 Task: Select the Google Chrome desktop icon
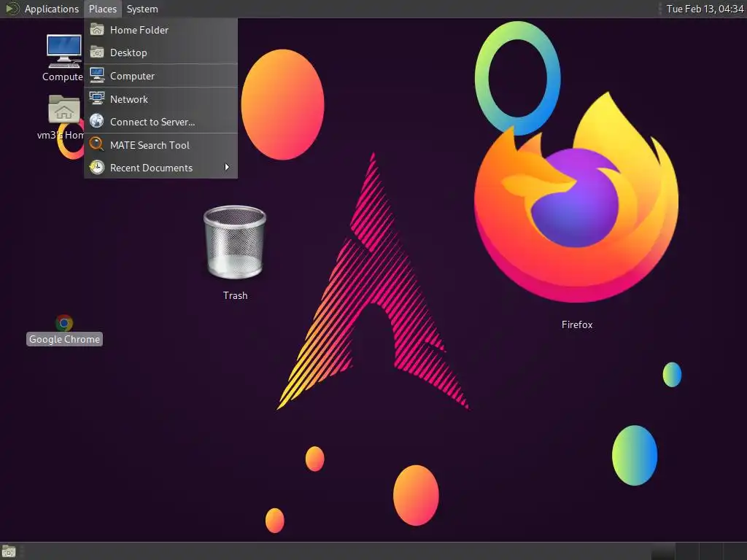(x=64, y=323)
